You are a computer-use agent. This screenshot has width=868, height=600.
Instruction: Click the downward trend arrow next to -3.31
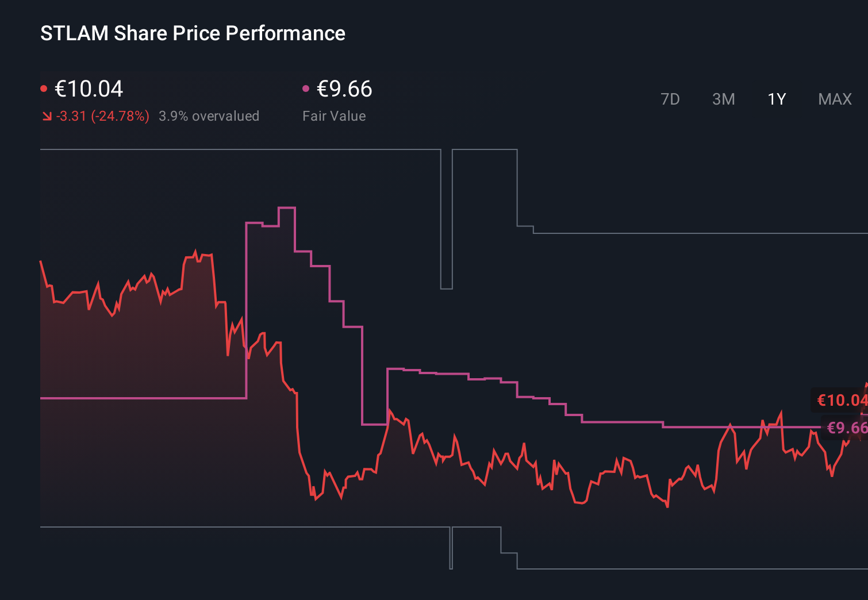tap(47, 116)
